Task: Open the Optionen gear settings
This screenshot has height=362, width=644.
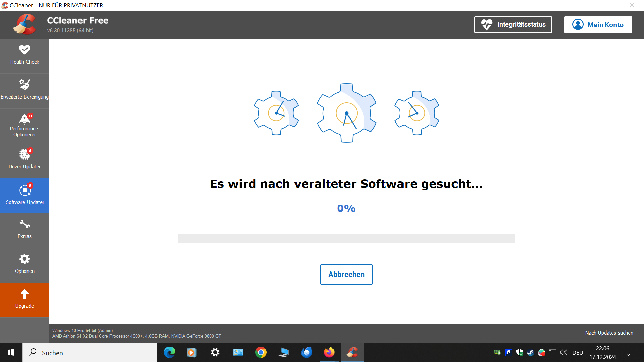Action: point(24,264)
